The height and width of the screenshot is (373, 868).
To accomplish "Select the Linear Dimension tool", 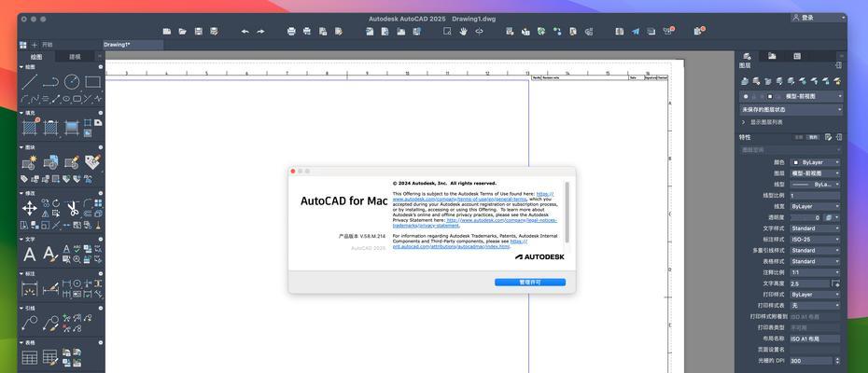I will [29, 288].
